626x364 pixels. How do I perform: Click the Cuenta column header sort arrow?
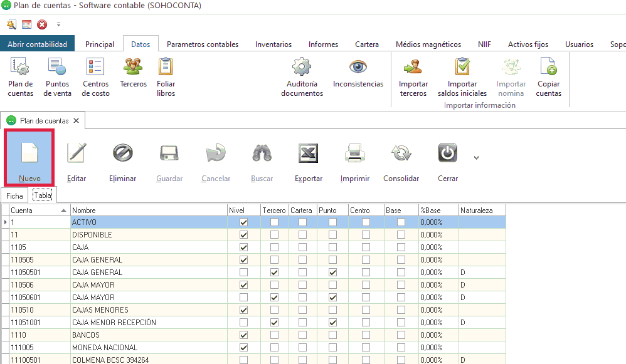tap(63, 211)
